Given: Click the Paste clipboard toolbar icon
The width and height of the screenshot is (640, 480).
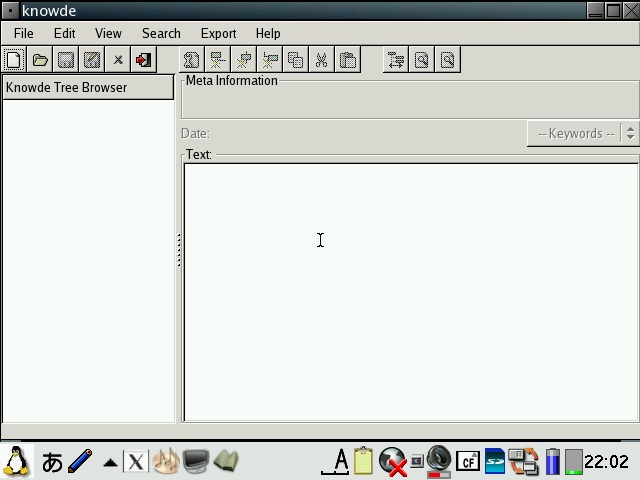Looking at the screenshot, I should (347, 60).
